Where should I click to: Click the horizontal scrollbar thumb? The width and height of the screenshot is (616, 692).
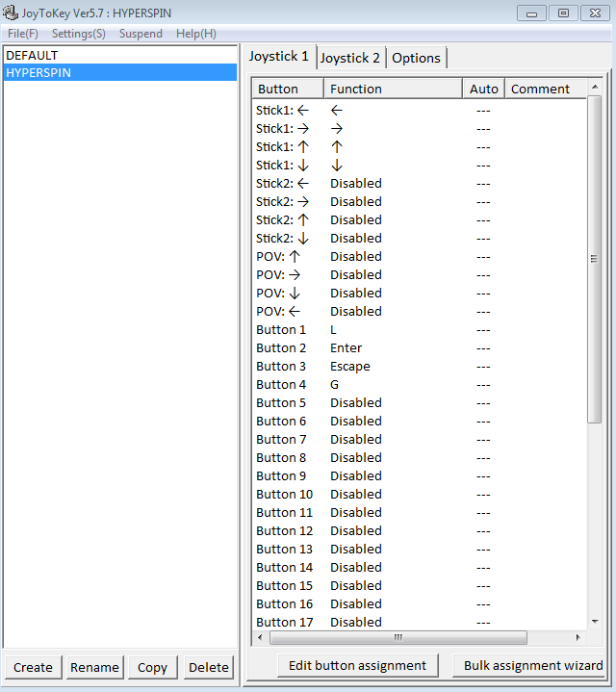click(398, 637)
